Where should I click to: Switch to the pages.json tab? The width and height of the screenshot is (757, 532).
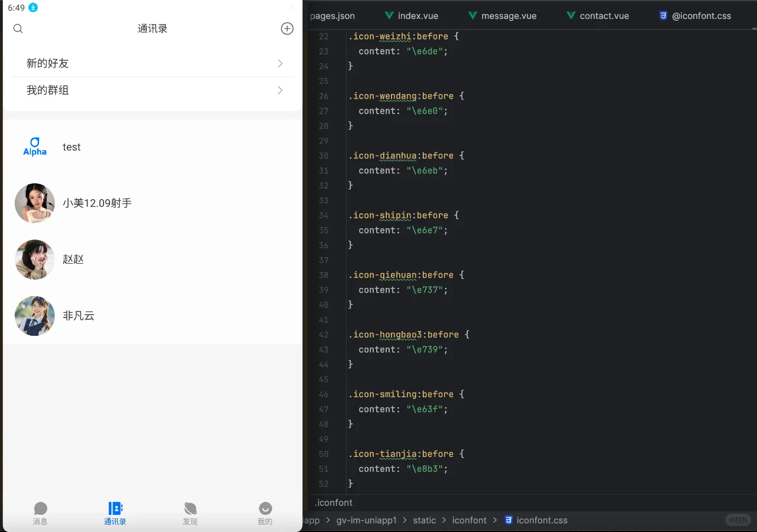(331, 15)
